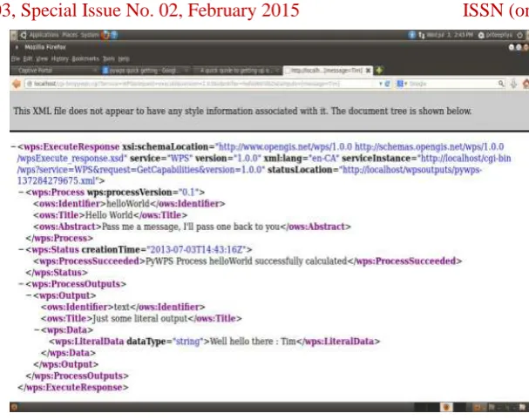Click the wps:ProcessSucceeded status message line
The height and width of the screenshot is (420, 529).
point(248,261)
